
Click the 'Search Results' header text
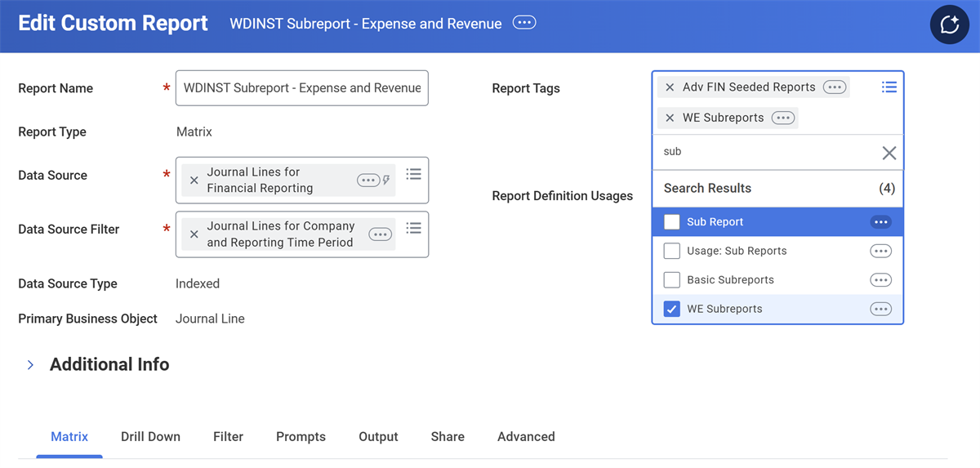click(707, 188)
